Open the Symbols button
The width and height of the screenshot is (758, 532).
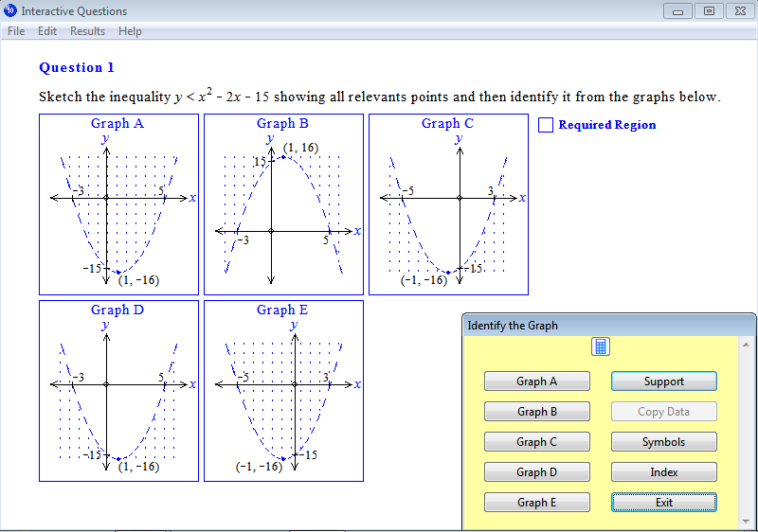663,442
